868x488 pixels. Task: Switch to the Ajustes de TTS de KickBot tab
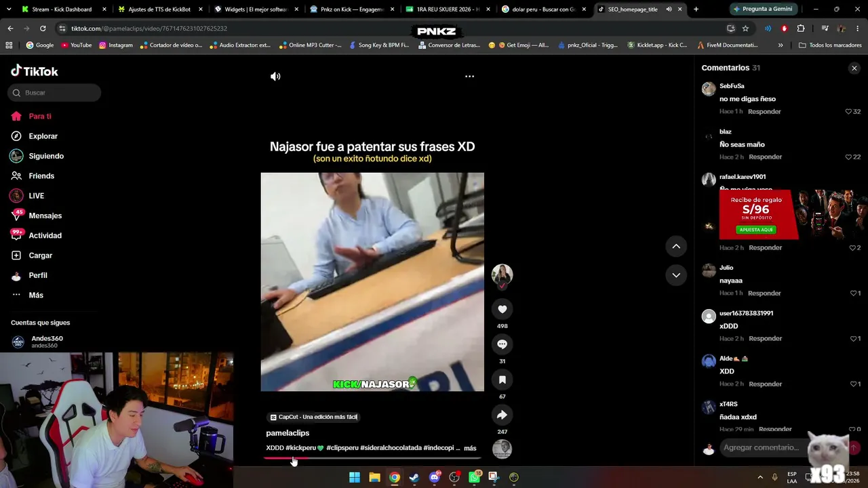coord(159,9)
